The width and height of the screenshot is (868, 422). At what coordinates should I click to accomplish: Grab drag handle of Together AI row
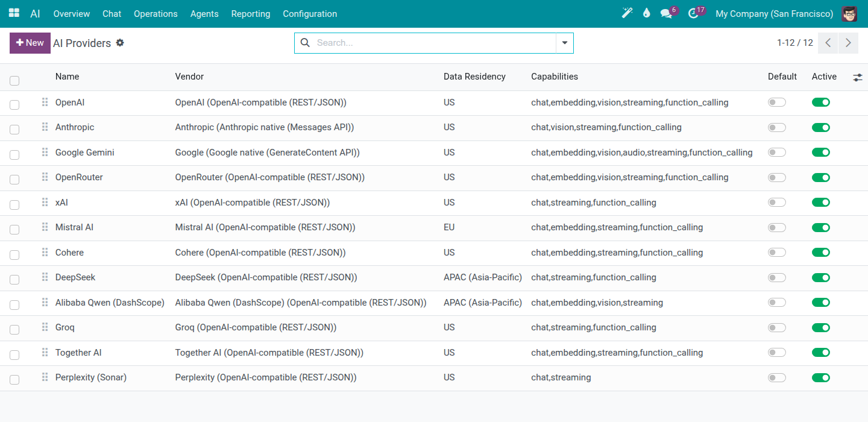[45, 353]
